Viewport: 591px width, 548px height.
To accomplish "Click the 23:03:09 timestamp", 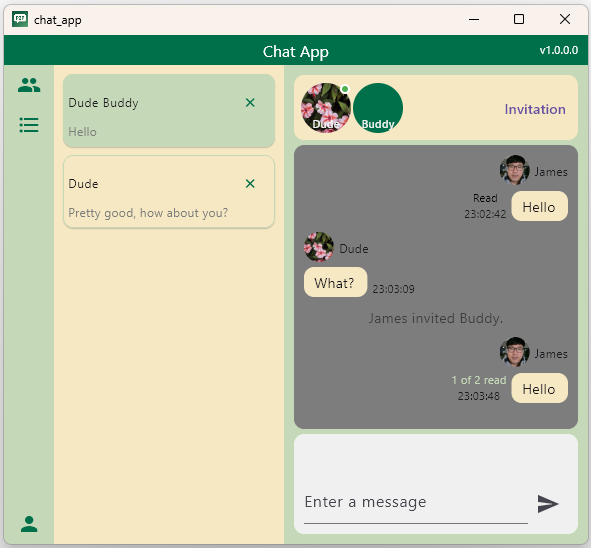I will pos(393,289).
